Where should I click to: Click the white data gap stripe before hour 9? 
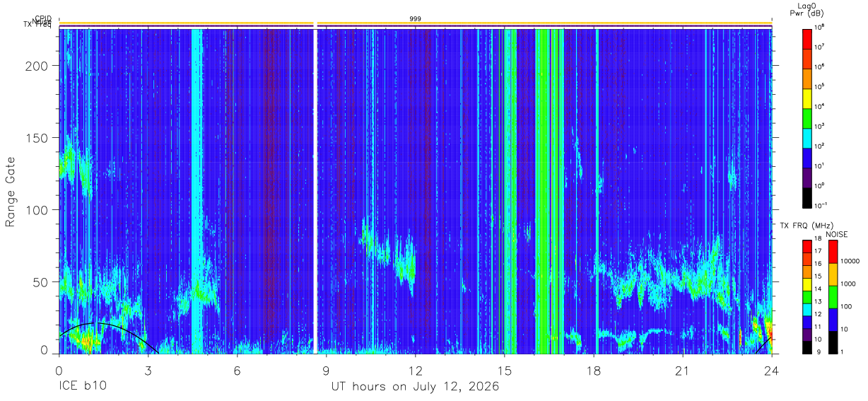[315, 191]
